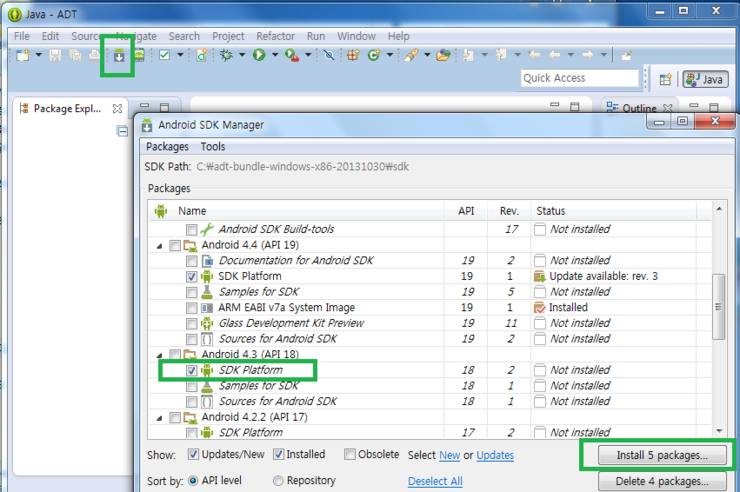Open the Refactor menu
This screenshot has width=740, height=492.
pyautogui.click(x=276, y=36)
